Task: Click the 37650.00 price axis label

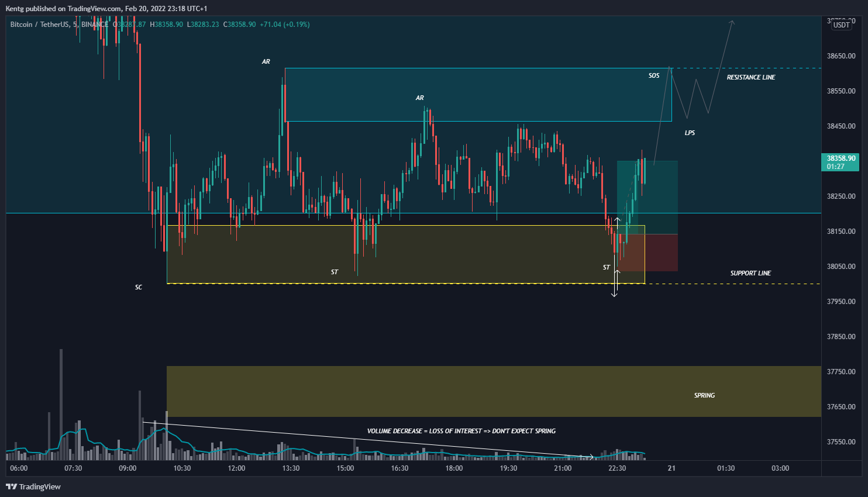Action: tap(841, 407)
